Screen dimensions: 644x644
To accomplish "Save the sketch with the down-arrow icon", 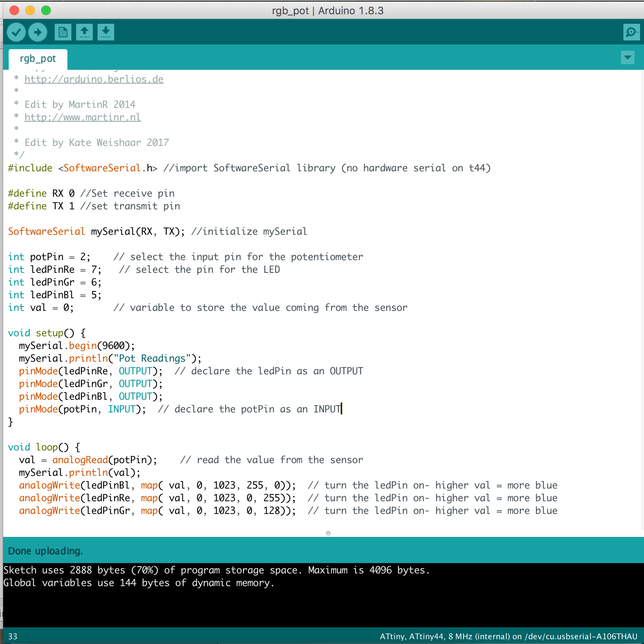I will click(105, 32).
